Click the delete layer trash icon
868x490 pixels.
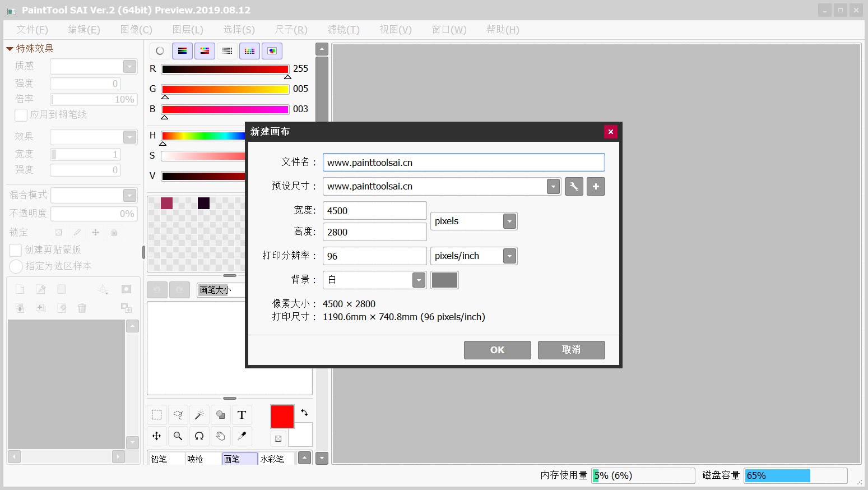pyautogui.click(x=82, y=308)
